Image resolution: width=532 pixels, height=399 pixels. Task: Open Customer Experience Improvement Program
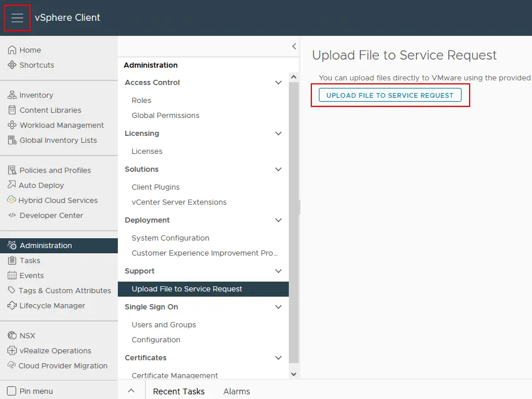pos(204,253)
